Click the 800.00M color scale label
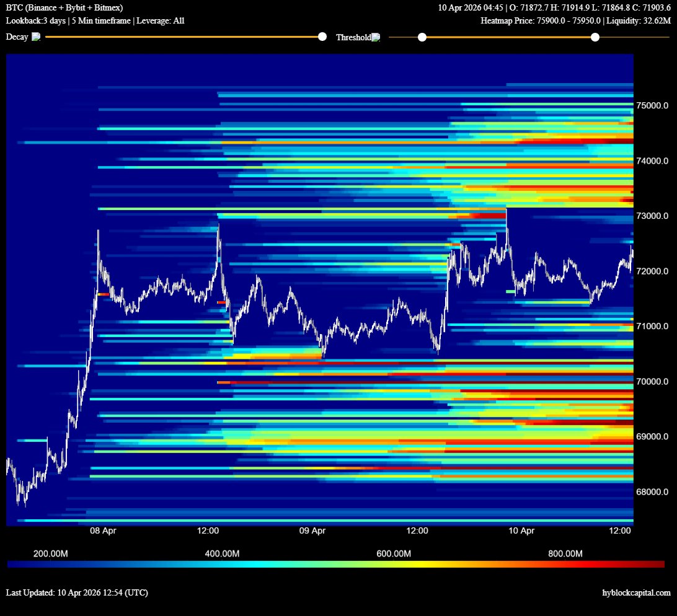 (565, 553)
